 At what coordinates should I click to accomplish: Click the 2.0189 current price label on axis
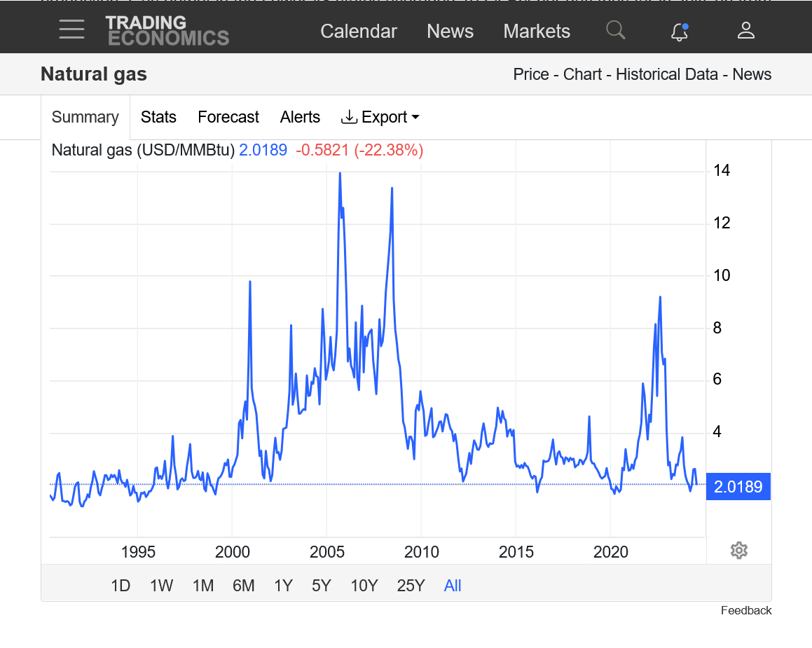tap(738, 487)
